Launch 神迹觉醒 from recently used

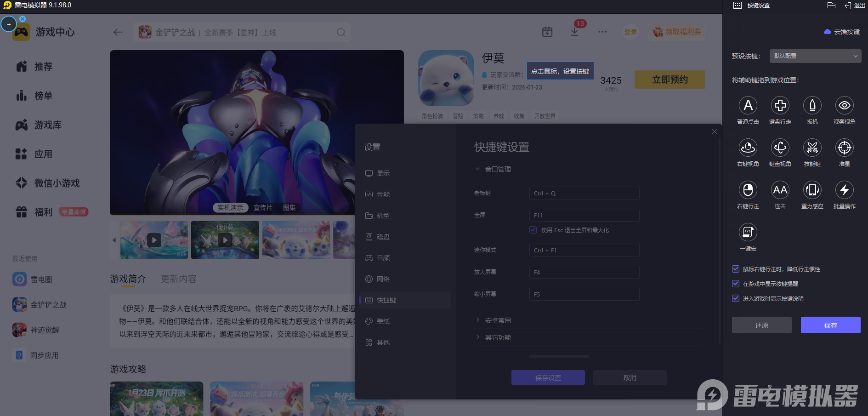(x=36, y=330)
